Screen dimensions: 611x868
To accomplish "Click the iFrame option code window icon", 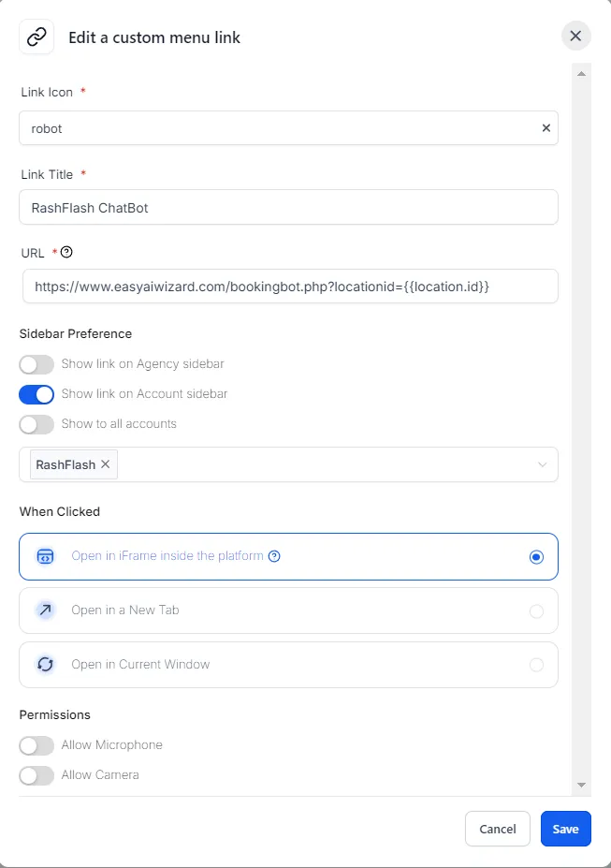I will click(45, 556).
